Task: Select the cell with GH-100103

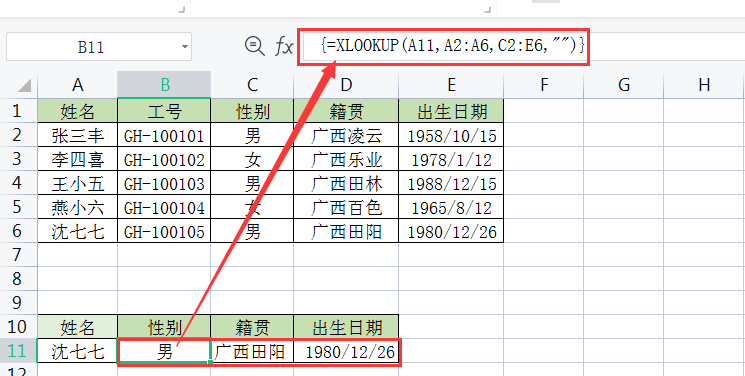Action: 164,183
